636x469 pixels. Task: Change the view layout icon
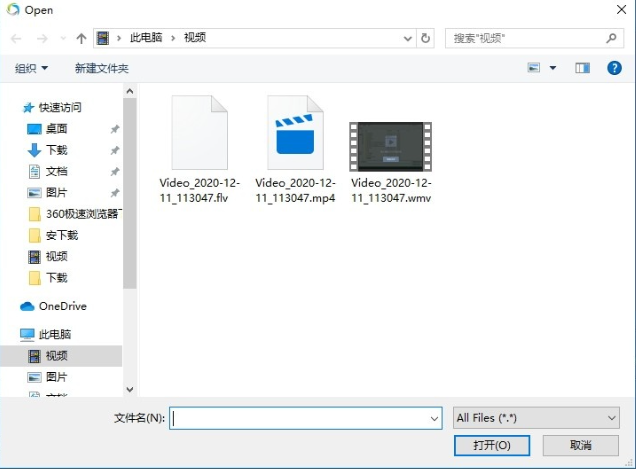pos(533,68)
